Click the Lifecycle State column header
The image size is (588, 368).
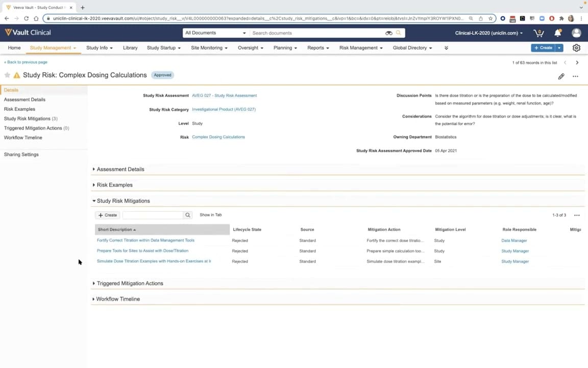coord(247,229)
